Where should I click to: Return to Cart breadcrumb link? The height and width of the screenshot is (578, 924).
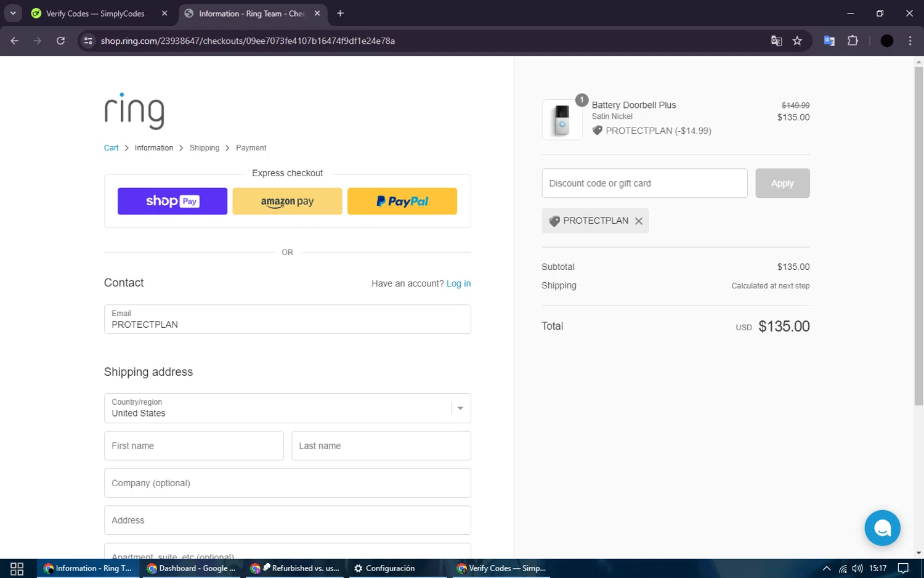click(111, 148)
